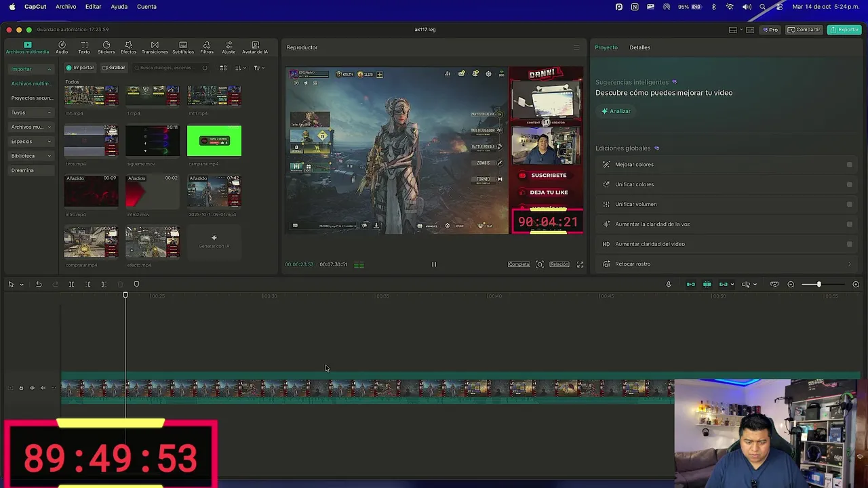This screenshot has height=488, width=868.
Task: Add a marker with the shield icon
Action: [x=136, y=284]
